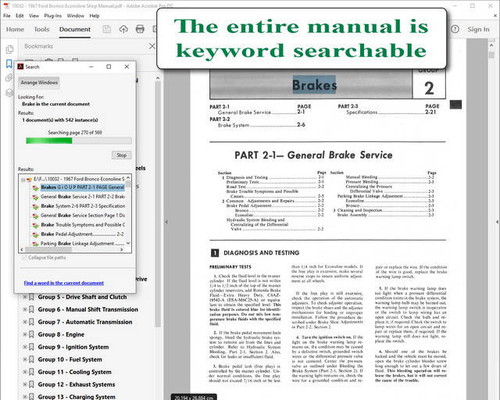Click bookmark icon for Group 6 Manual Shift

point(32,309)
